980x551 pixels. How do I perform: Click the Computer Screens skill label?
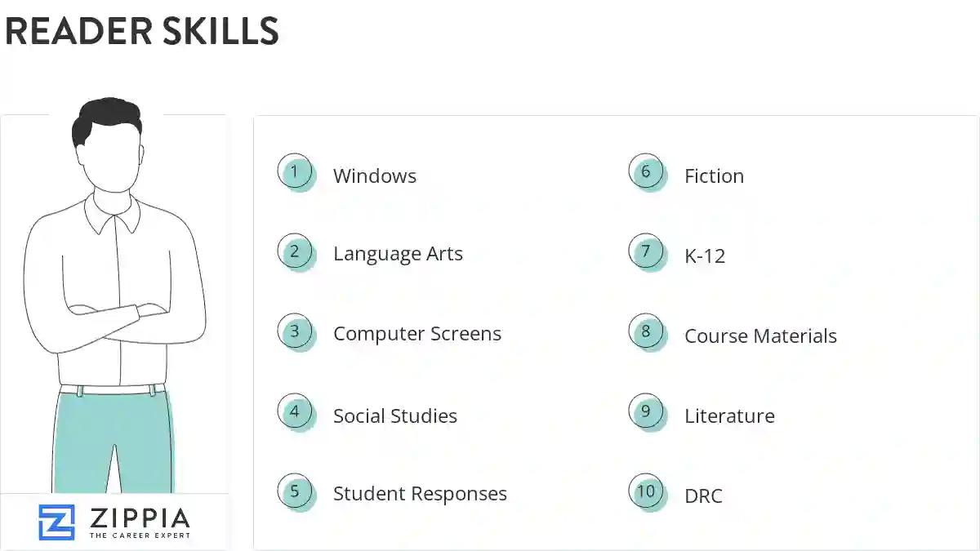point(417,334)
